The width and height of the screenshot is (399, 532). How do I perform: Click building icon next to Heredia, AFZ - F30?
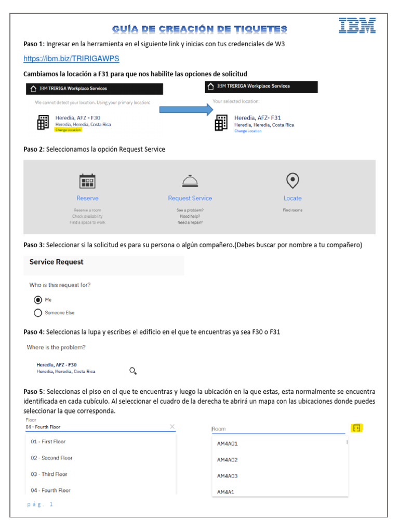coord(43,123)
